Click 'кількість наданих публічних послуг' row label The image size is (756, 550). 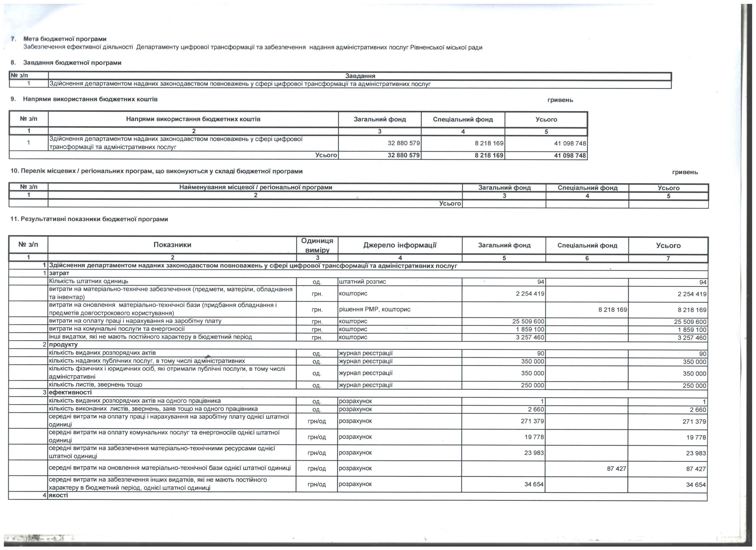click(147, 361)
